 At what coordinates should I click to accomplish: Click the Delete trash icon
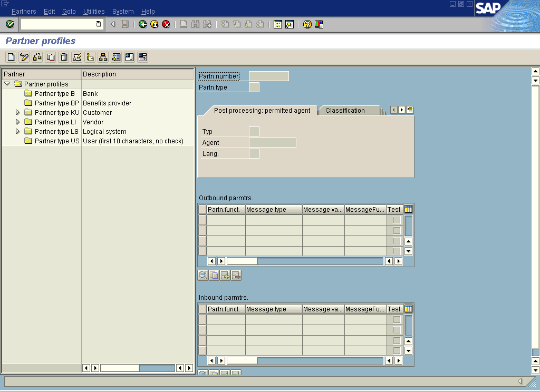(x=63, y=57)
